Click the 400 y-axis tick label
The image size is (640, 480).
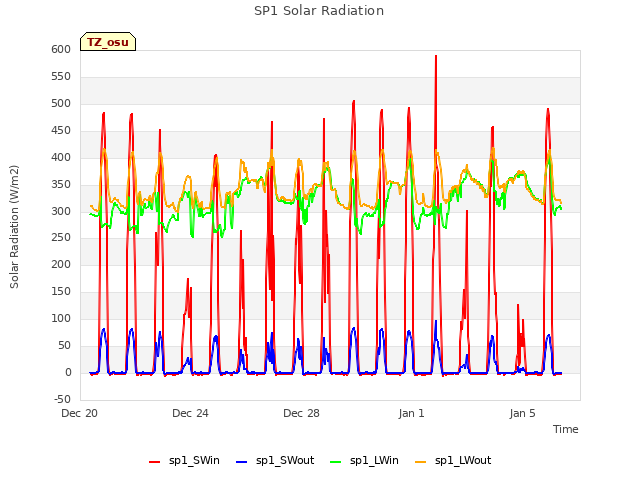61,158
